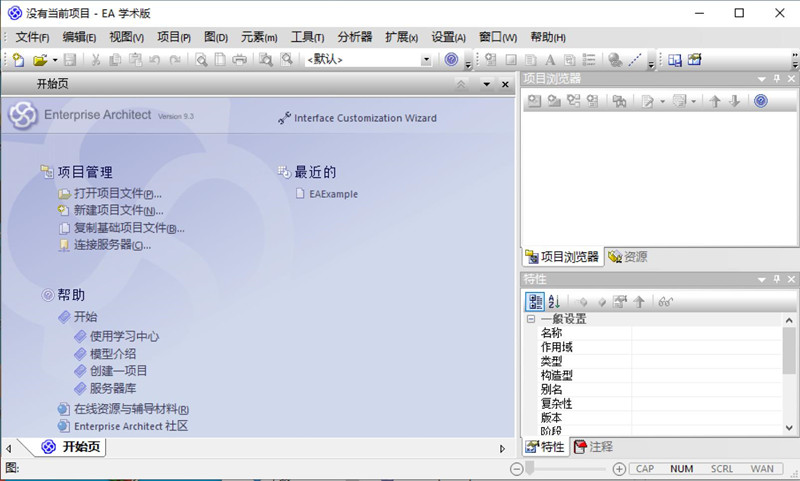Click 新建项目文件(N)... link
This screenshot has height=481, width=800.
point(118,210)
